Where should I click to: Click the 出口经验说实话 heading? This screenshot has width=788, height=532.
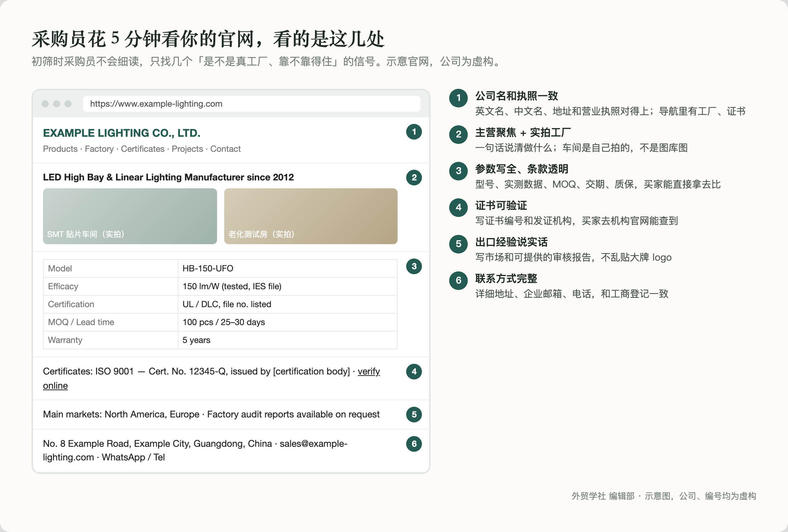point(511,242)
